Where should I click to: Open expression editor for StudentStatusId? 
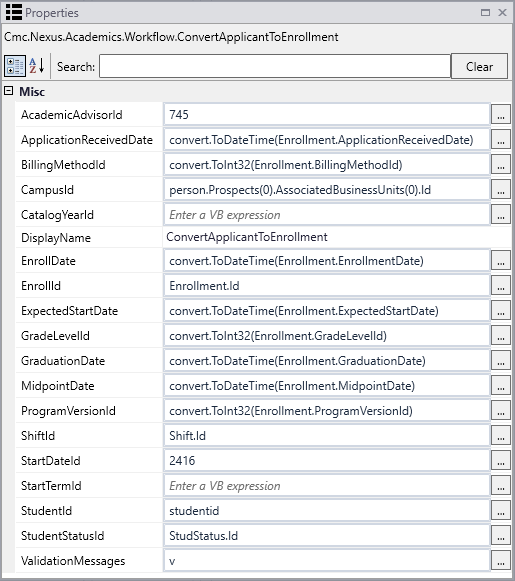501,535
